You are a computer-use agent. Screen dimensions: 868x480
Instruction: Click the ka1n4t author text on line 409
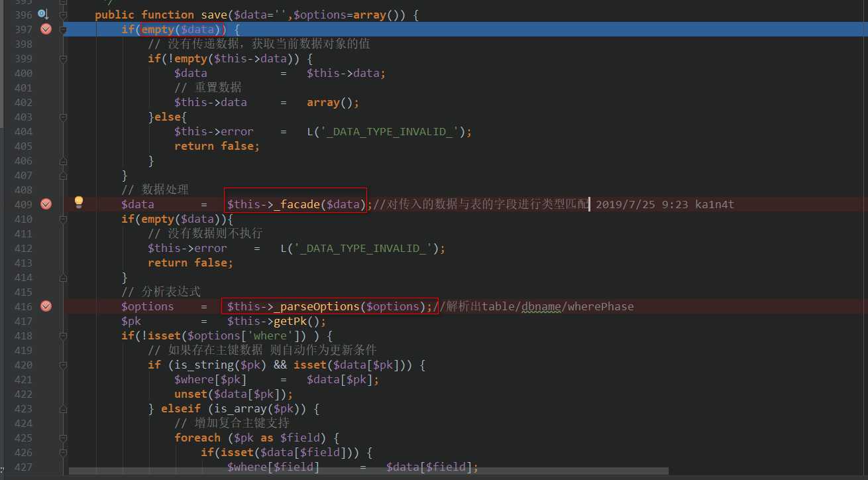pyautogui.click(x=714, y=204)
